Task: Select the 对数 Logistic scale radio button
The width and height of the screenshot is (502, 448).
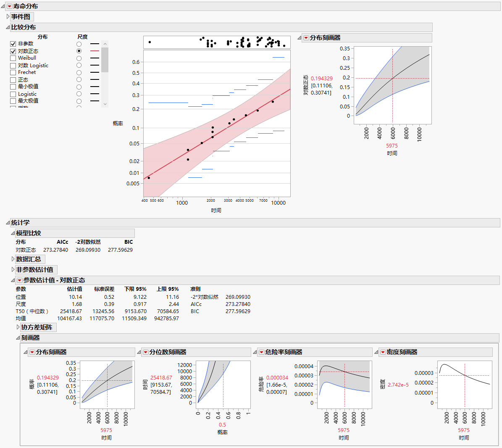Action: 79,65
